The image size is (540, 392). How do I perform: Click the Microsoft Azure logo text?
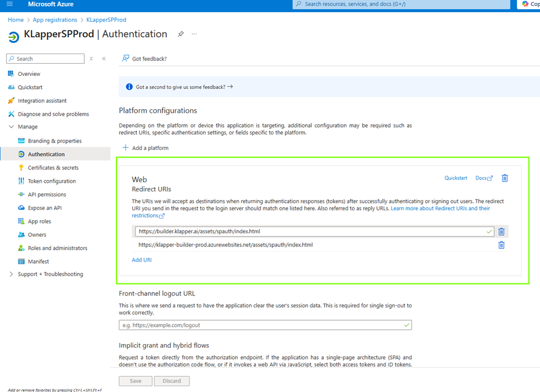click(51, 4)
